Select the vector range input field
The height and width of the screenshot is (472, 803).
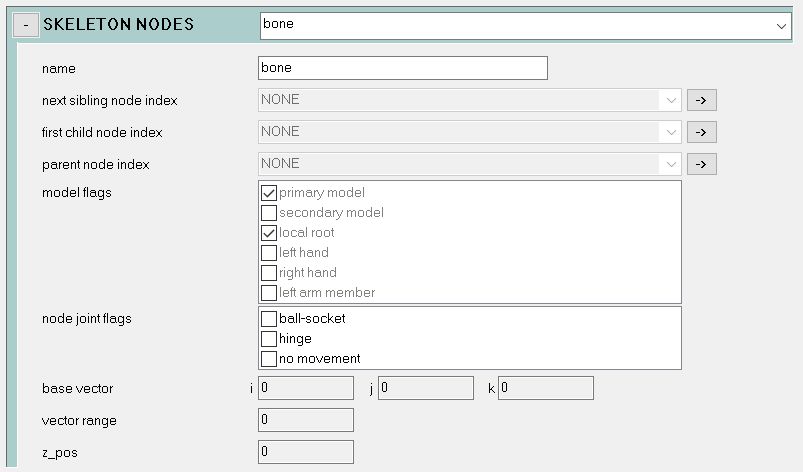306,420
